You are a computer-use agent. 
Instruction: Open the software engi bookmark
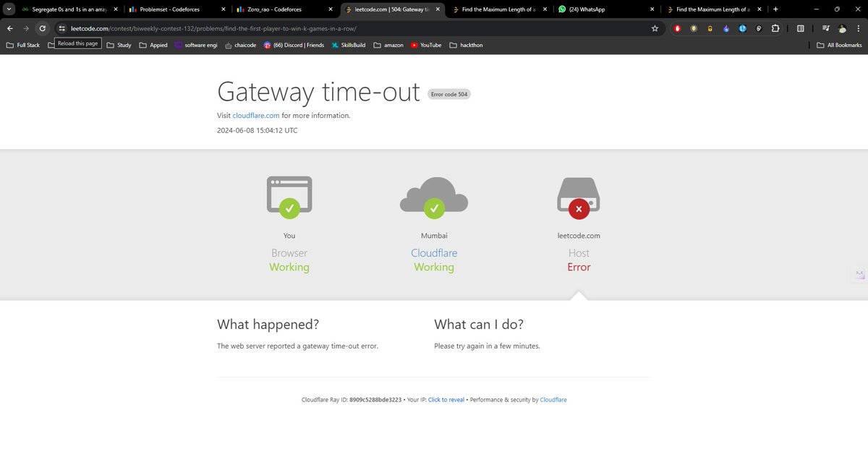(196, 45)
